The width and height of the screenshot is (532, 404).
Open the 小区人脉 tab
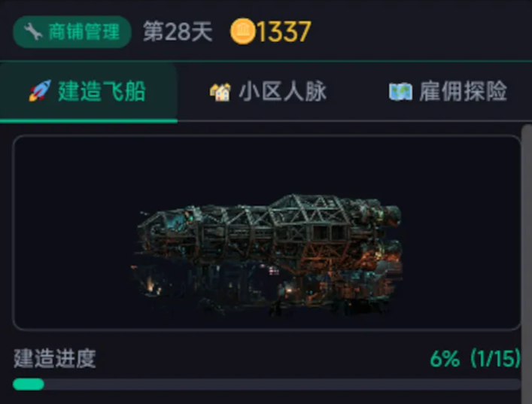click(283, 92)
